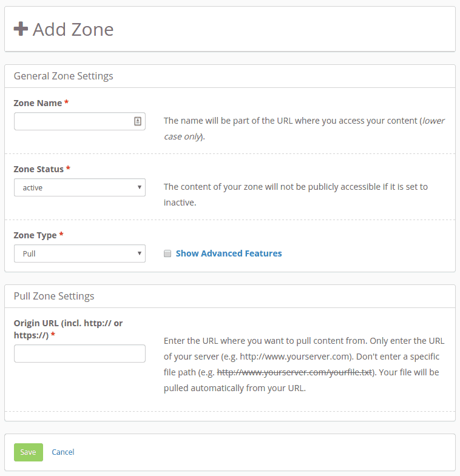Click the plus icon beside Add Zone

[x=21, y=29]
